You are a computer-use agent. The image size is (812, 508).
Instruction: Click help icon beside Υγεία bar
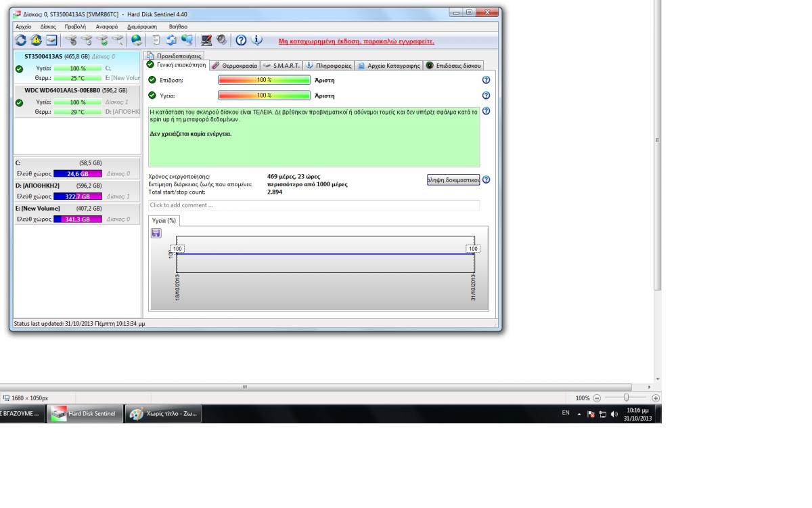(486, 96)
